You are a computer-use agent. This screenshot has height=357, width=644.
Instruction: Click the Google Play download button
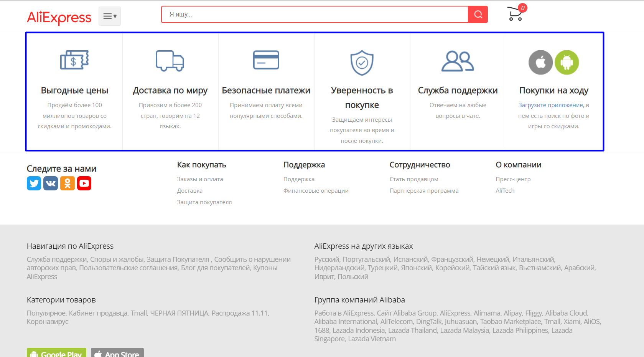tap(56, 353)
